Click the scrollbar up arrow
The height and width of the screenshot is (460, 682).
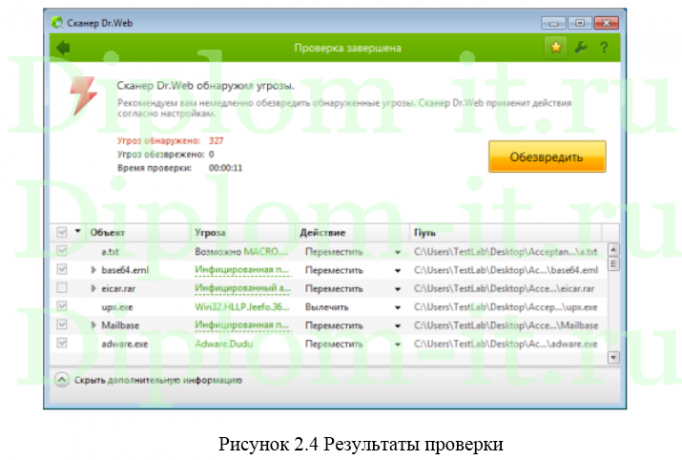tap(613, 250)
